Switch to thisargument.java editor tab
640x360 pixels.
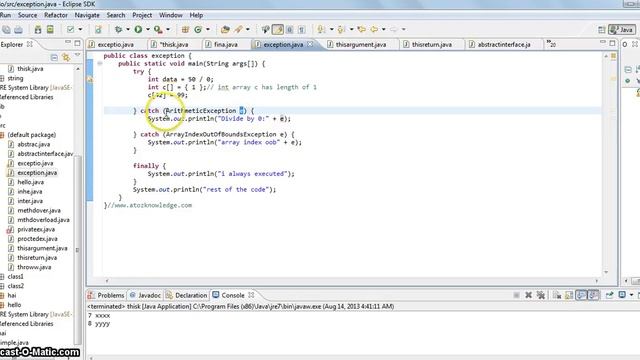(x=360, y=44)
